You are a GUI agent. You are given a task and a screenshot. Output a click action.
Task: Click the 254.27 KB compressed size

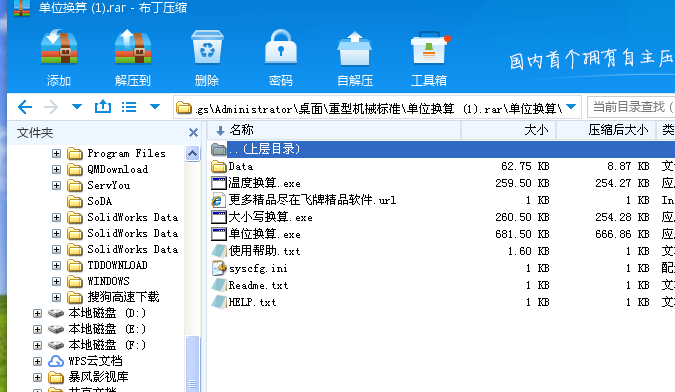[x=622, y=183]
